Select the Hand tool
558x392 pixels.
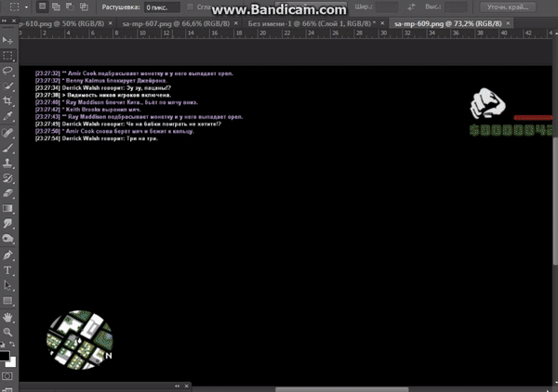[x=7, y=316]
